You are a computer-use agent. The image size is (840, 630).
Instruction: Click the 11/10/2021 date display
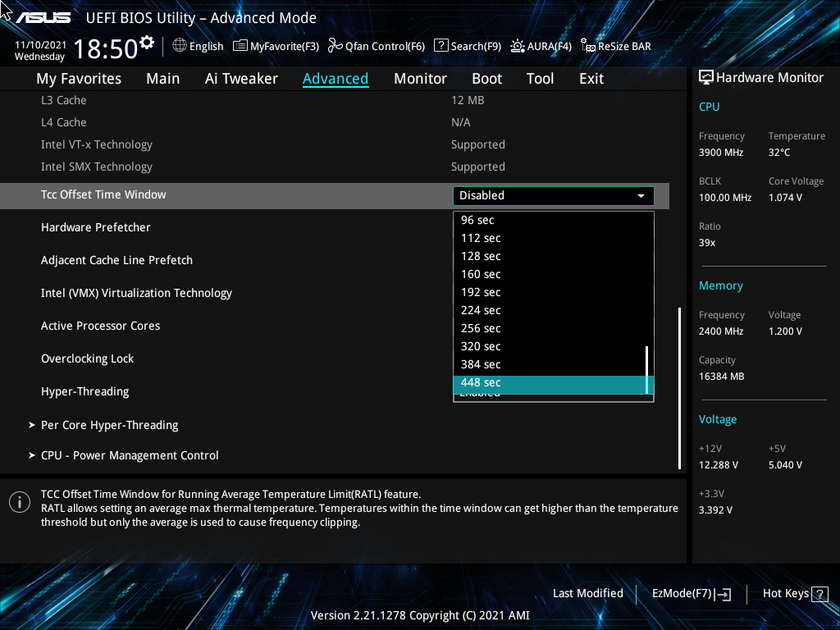(x=40, y=45)
